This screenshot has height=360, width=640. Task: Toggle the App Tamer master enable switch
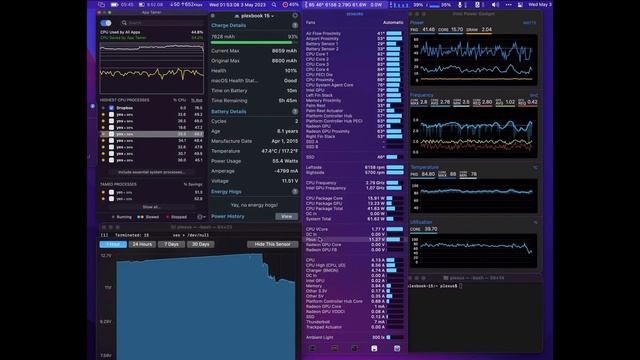point(106,23)
